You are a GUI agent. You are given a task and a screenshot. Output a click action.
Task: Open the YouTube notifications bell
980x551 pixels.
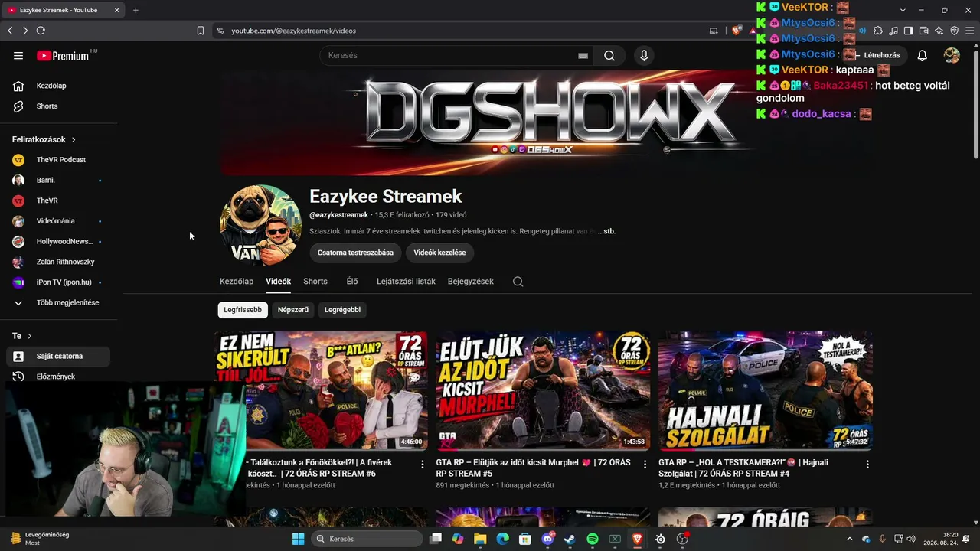coord(923,56)
